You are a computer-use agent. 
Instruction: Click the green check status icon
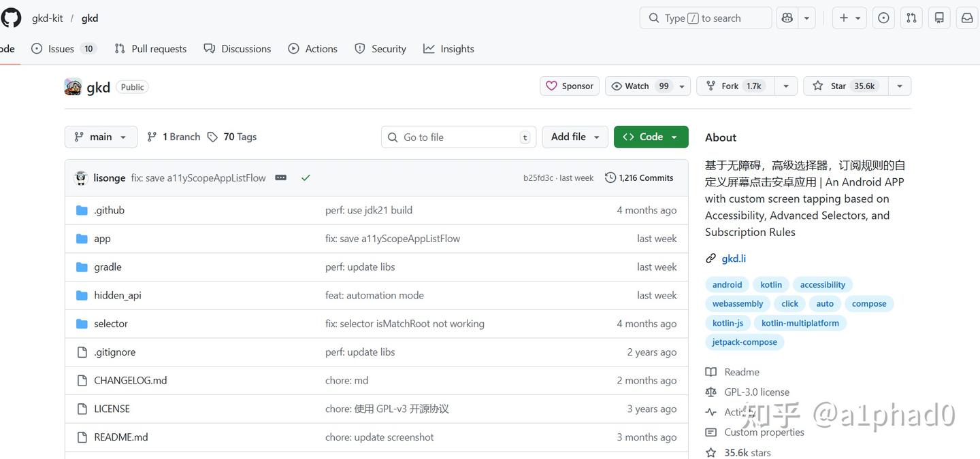pos(306,177)
